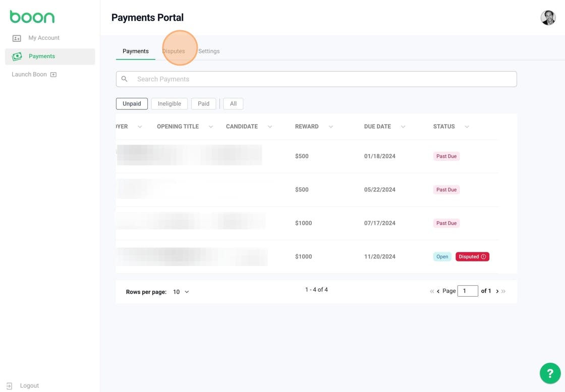Screen dimensions: 565x392
Task: Open My Account card icon
Action: coord(17,38)
